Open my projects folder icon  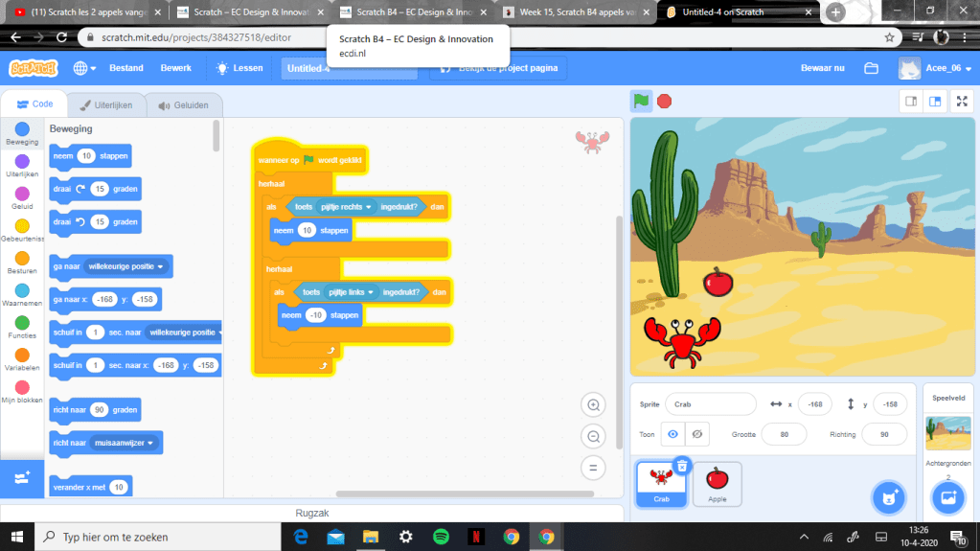(871, 68)
